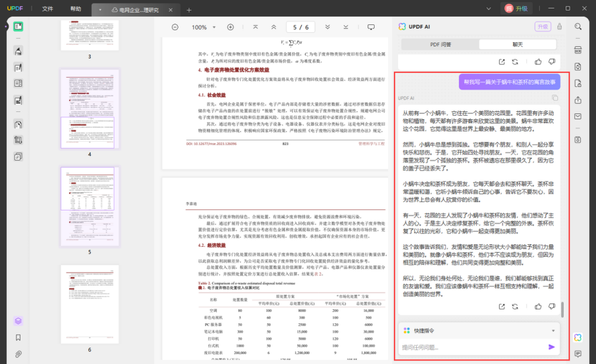Open the Edit PDF tool
This screenshot has height=364, width=596.
click(x=18, y=68)
